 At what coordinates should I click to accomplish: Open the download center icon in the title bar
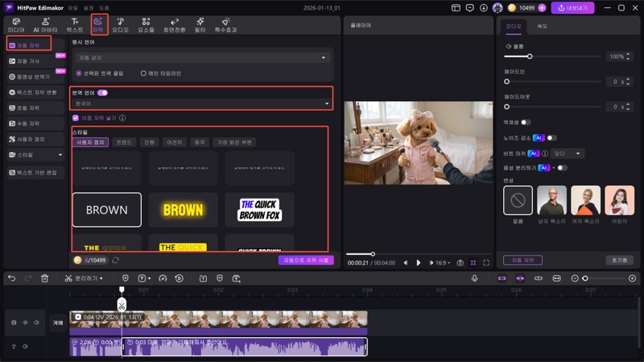(x=484, y=8)
